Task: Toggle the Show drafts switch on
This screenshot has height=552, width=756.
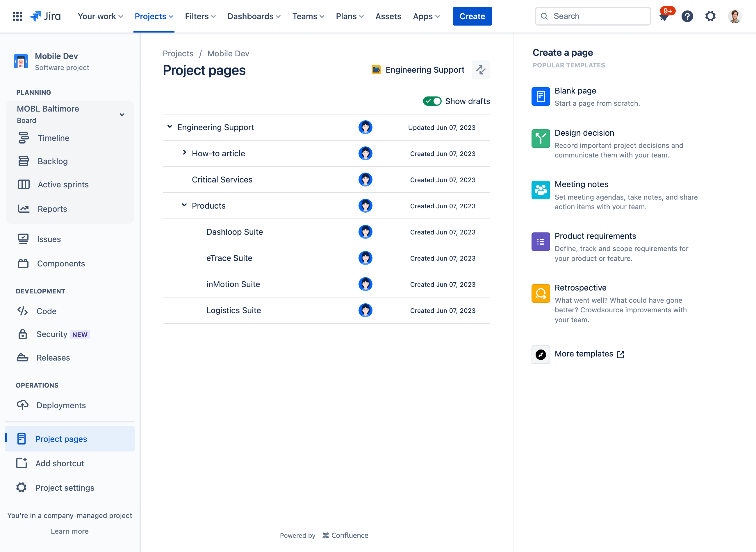Action: (433, 101)
